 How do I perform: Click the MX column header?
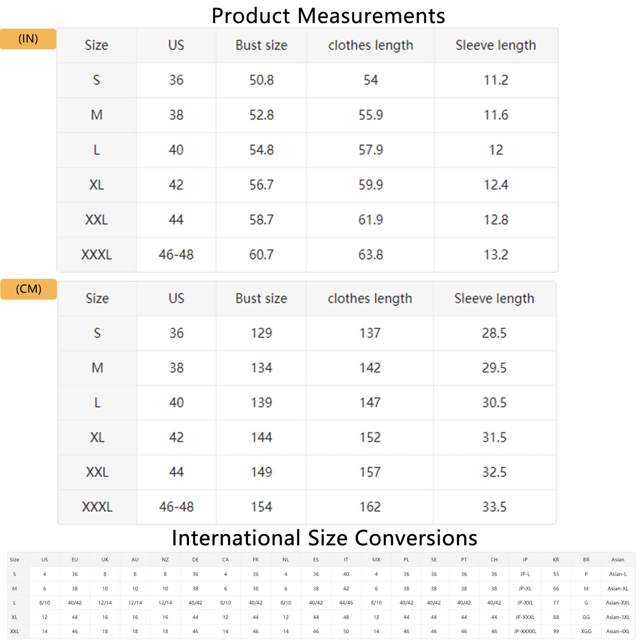click(x=376, y=560)
